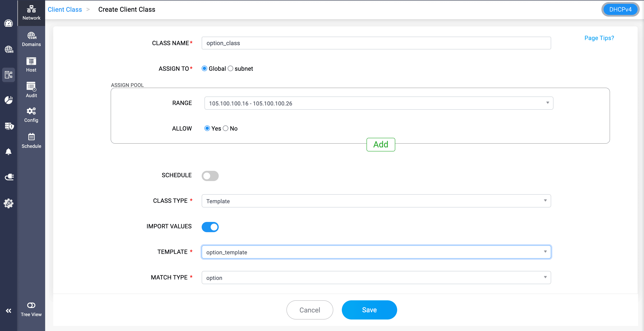
Task: Enable the SCHEDULE toggle switch
Action: click(x=210, y=176)
